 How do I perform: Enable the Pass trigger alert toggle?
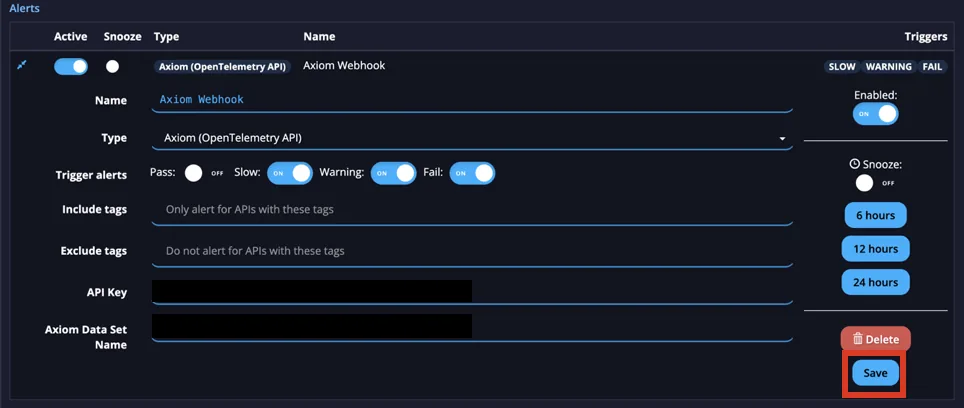pos(205,173)
